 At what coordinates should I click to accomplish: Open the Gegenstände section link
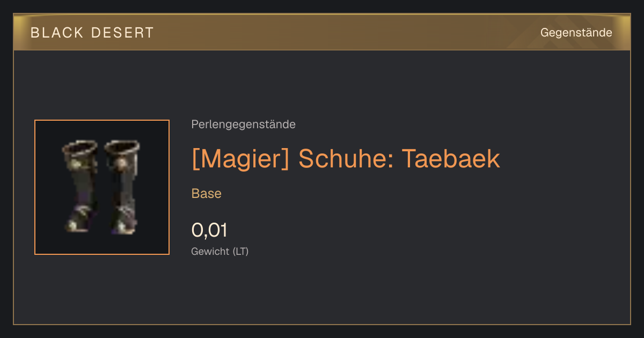(576, 33)
